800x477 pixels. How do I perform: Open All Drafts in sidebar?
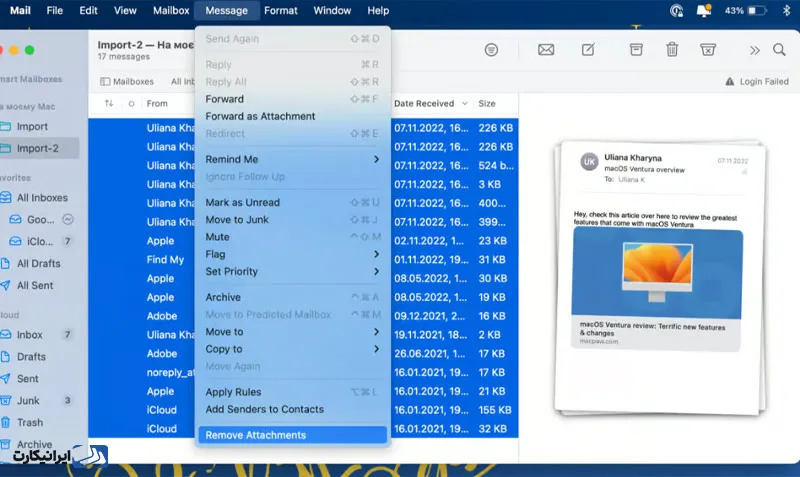39,263
